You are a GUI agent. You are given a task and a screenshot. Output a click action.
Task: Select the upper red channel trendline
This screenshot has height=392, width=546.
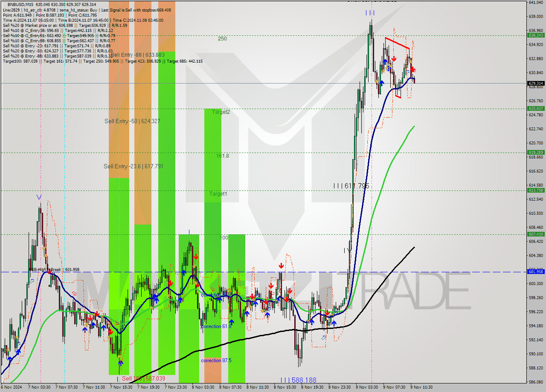397,43
